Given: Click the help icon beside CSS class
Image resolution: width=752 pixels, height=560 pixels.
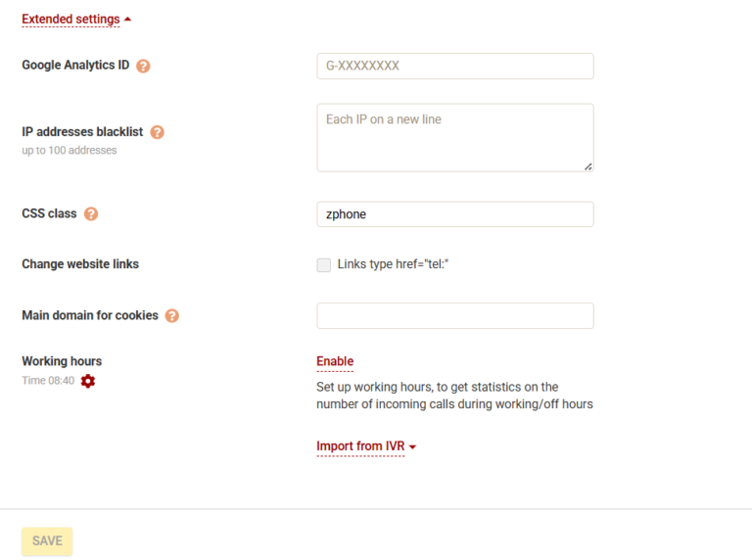Looking at the screenshot, I should [x=91, y=213].
